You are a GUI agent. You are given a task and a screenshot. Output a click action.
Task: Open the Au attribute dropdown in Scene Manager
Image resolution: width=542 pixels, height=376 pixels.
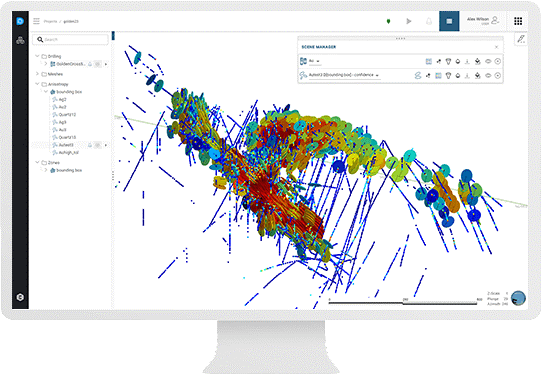pos(315,61)
